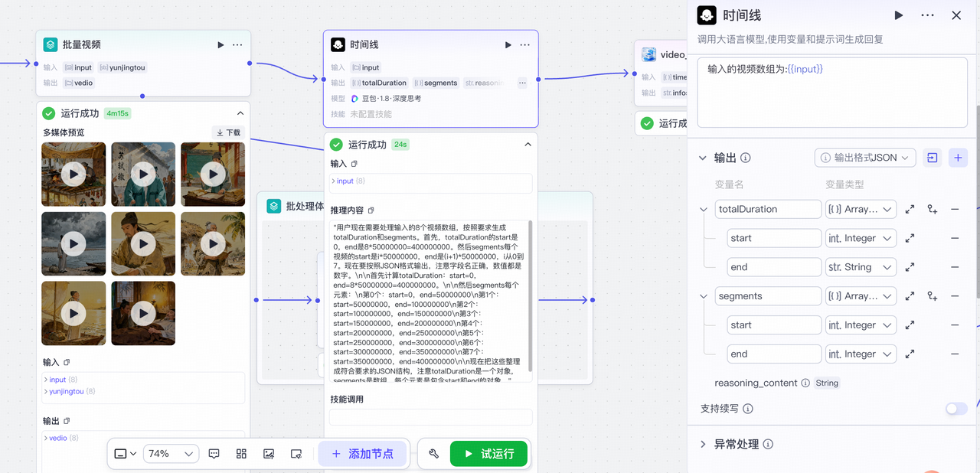Click the import icon beside 输出格式JSON
This screenshot has height=473, width=980.
click(933, 158)
